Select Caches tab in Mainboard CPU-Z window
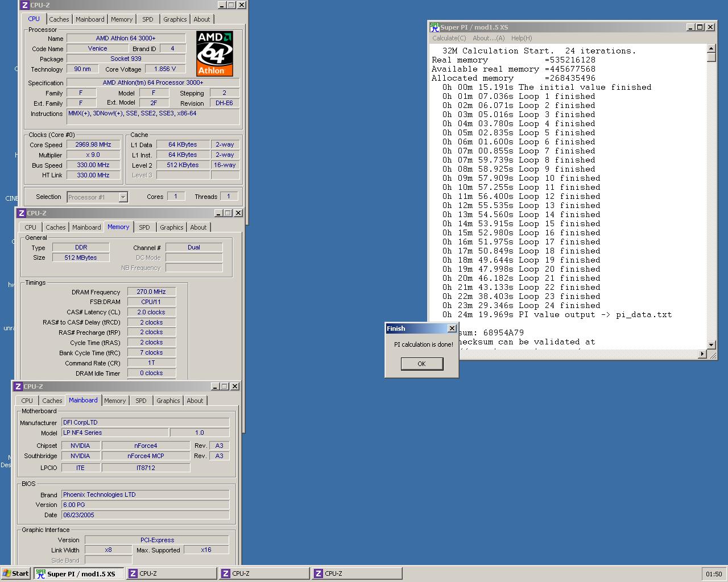Screen dimensions: 728x582 click(52, 401)
